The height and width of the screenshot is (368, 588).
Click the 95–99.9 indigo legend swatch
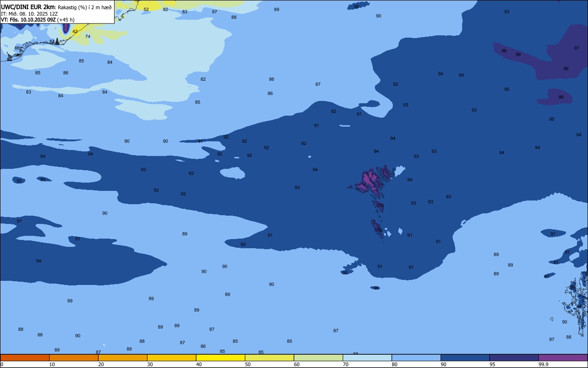[514, 357]
